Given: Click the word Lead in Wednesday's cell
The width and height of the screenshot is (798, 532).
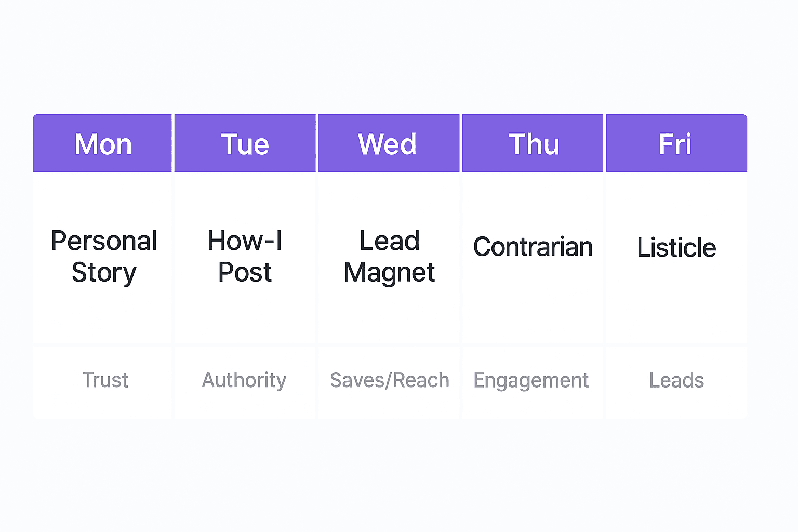Looking at the screenshot, I should point(389,241).
